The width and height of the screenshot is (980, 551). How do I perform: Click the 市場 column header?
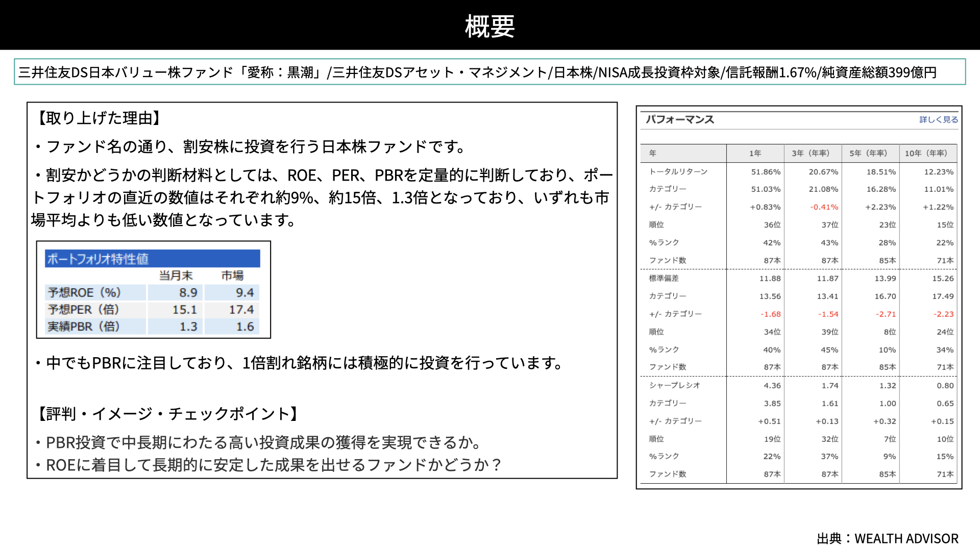coord(232,275)
